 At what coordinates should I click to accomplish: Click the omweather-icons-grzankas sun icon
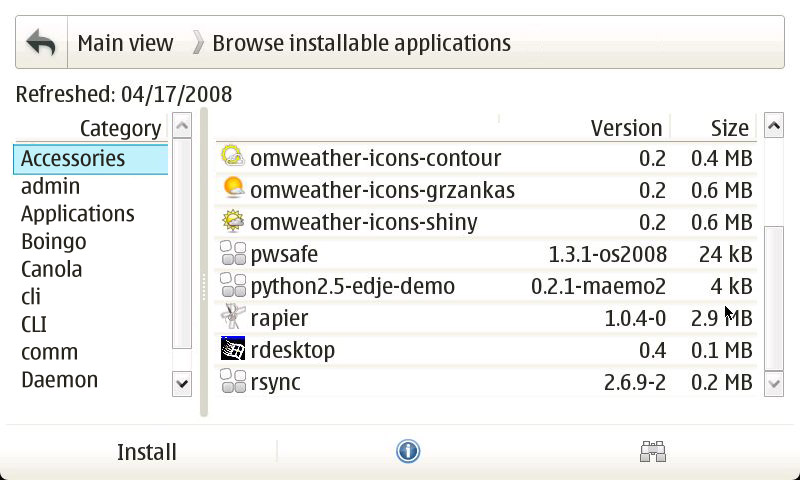(232, 190)
